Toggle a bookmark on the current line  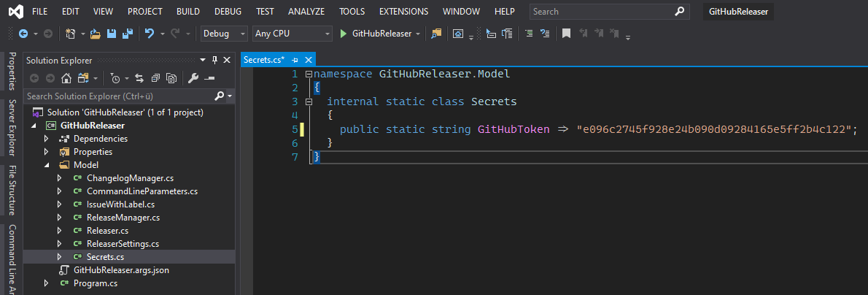[x=566, y=34]
